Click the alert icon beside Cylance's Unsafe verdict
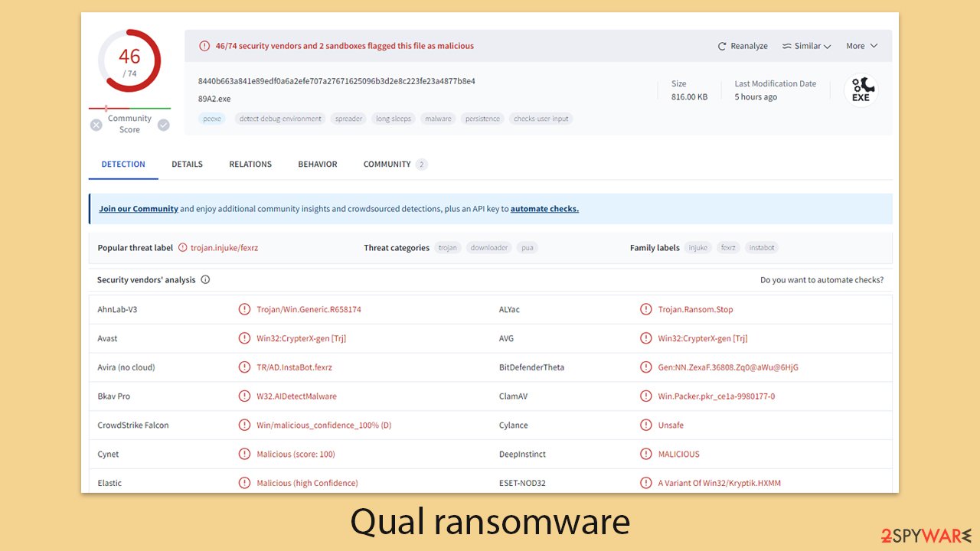980x551 pixels. pyautogui.click(x=645, y=425)
